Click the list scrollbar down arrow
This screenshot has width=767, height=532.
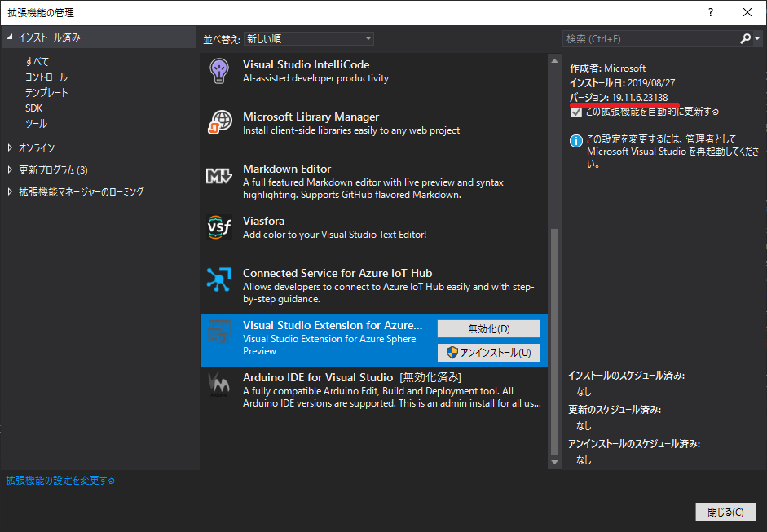coord(554,462)
